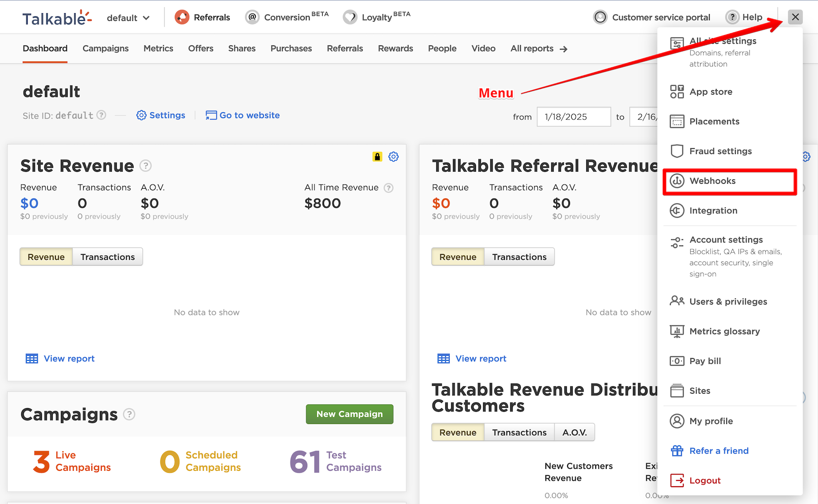
Task: Click Refer a friend in menu
Action: (x=730, y=451)
